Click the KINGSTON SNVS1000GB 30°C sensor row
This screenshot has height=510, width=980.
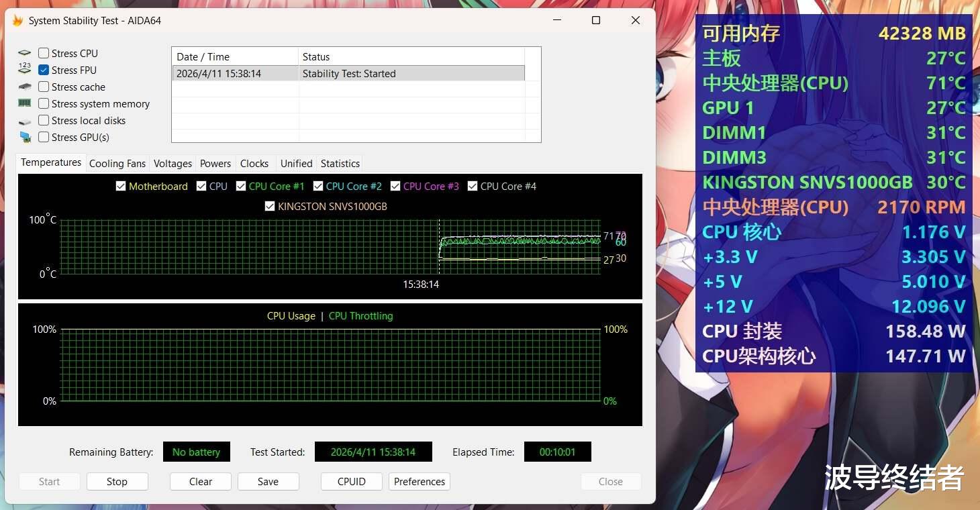(x=834, y=182)
